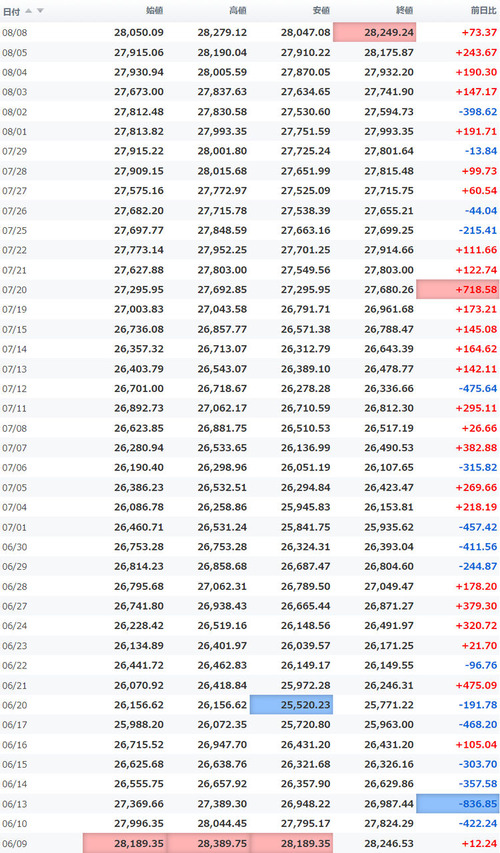
Task: Click the 前日比 column header
Action: (484, 10)
